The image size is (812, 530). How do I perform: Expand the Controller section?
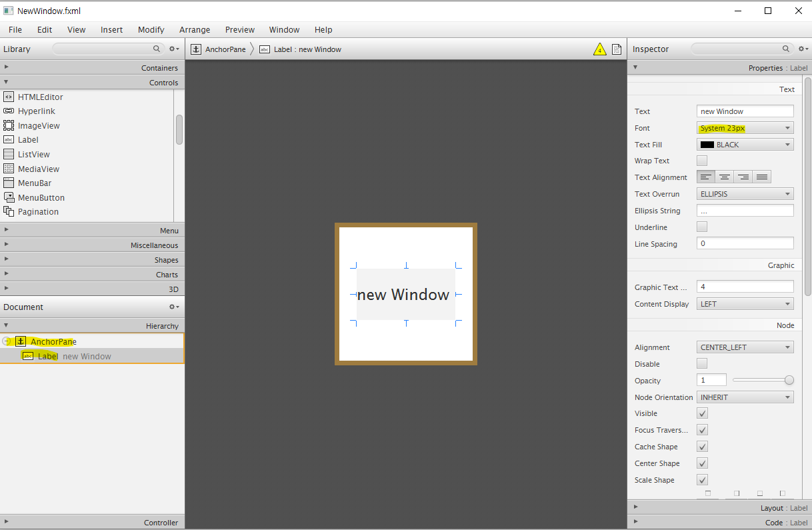point(92,522)
